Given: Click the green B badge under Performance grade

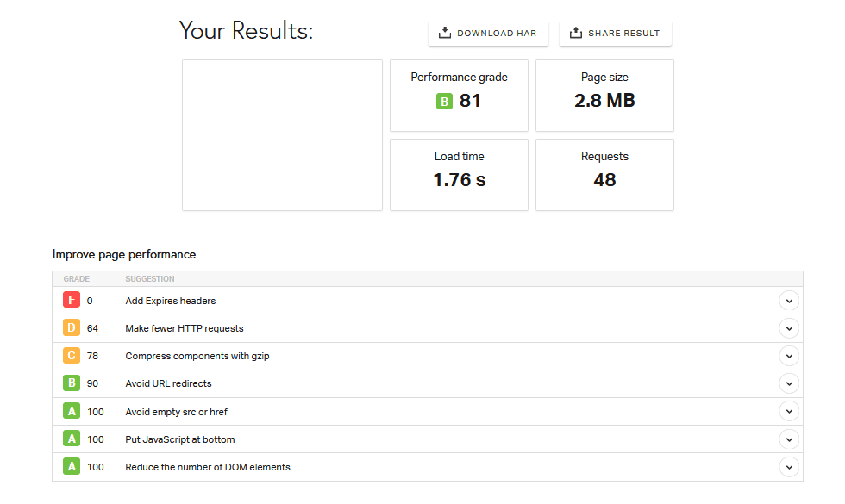Looking at the screenshot, I should coord(444,101).
